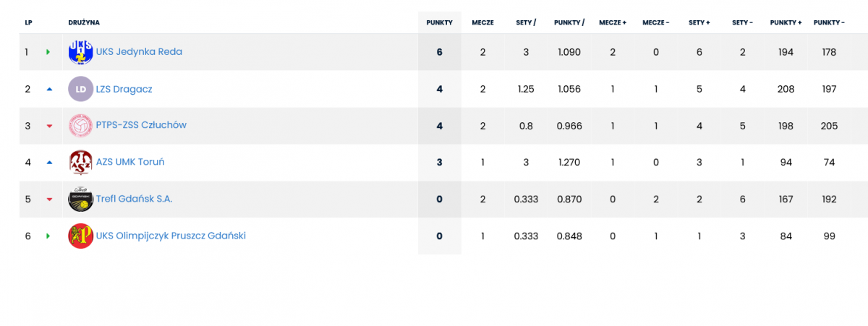Click the PTPS-ZSS Człuchów volleyball logo
This screenshot has height=326, width=868.
click(x=80, y=126)
